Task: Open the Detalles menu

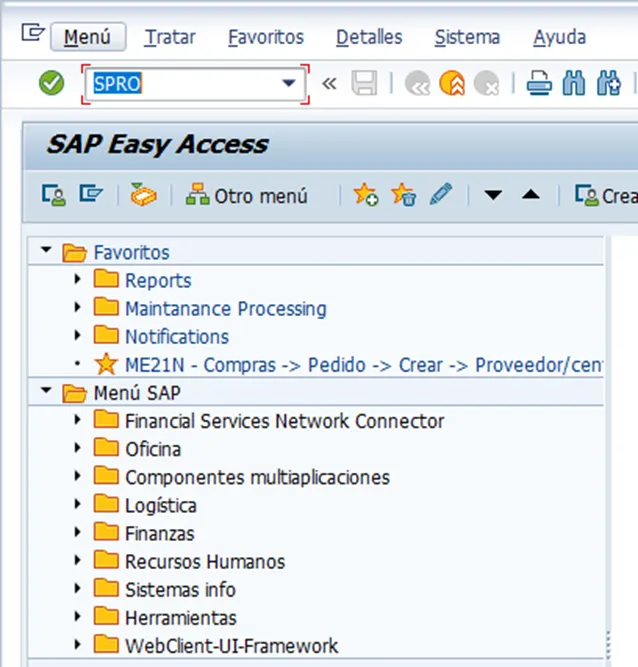Action: point(369,37)
